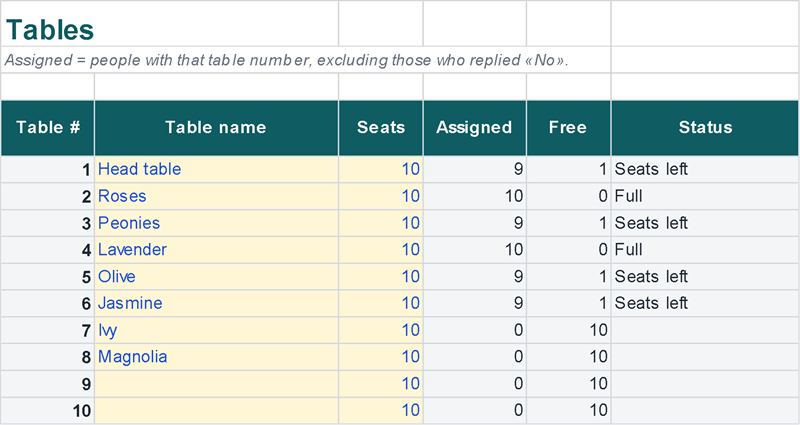This screenshot has height=425, width=800.
Task: Select the Assigned count for Roses
Action: pos(474,196)
